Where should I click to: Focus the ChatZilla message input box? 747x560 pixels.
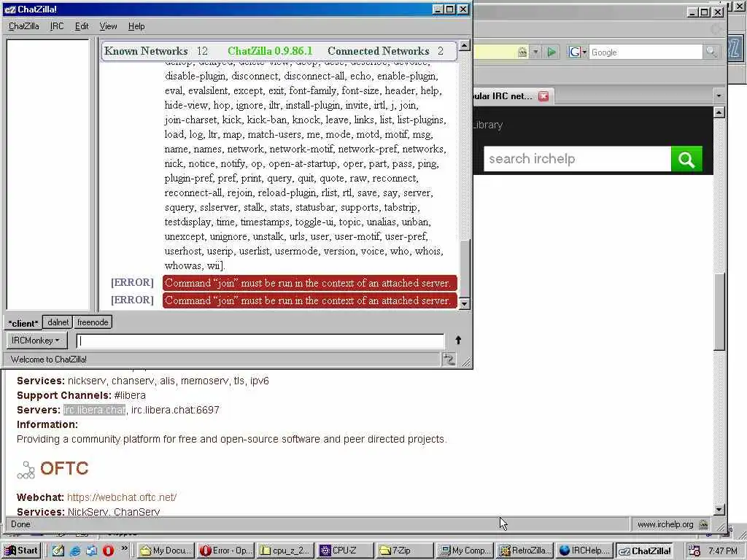pos(260,341)
